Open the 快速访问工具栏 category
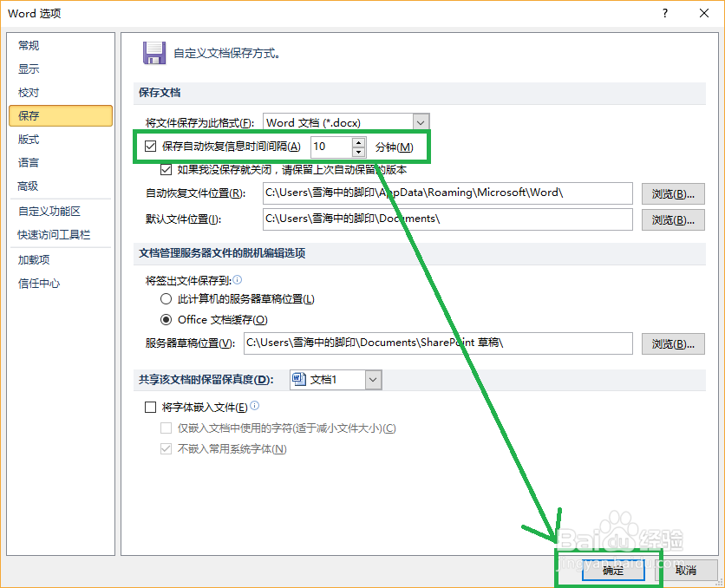The width and height of the screenshot is (725, 588). coord(61,235)
